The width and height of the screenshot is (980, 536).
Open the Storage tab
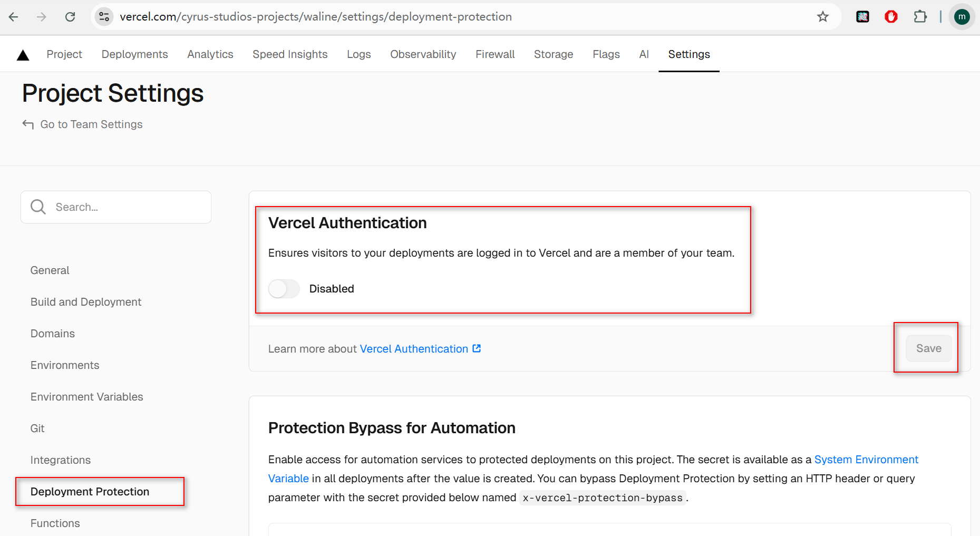pos(553,54)
